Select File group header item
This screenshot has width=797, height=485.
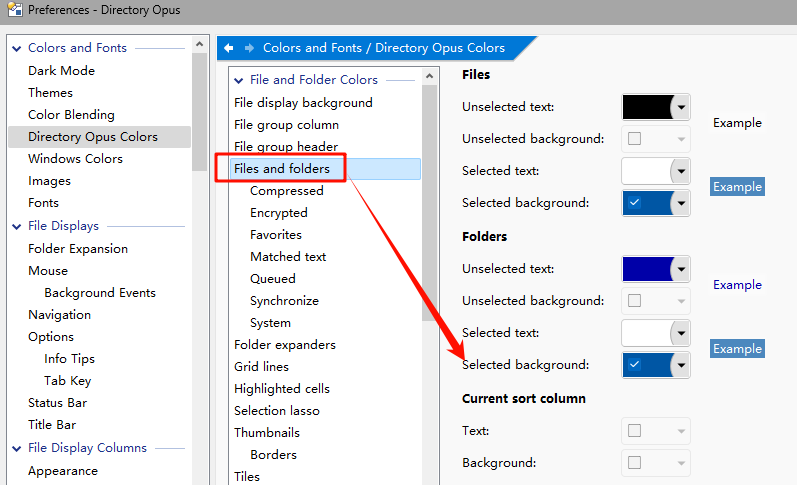286,146
